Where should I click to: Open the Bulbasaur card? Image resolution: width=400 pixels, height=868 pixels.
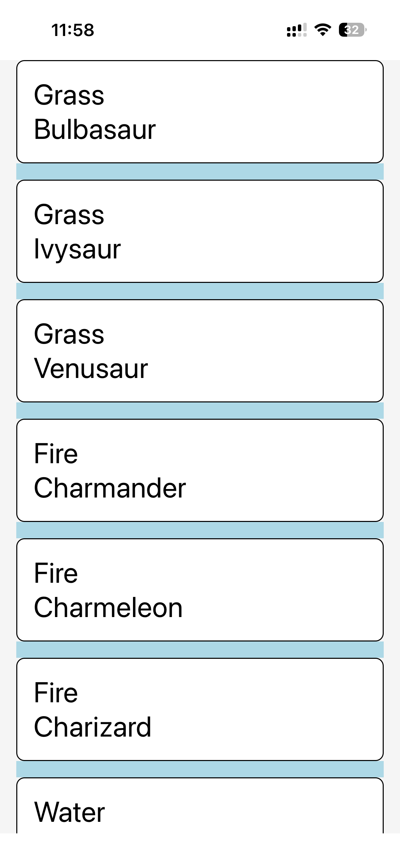(x=200, y=112)
